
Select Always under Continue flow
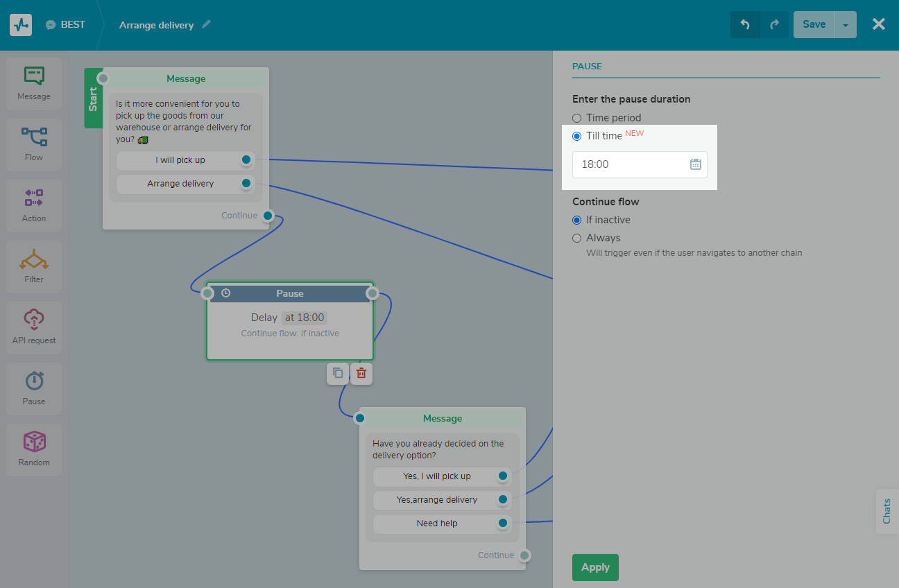coord(576,238)
